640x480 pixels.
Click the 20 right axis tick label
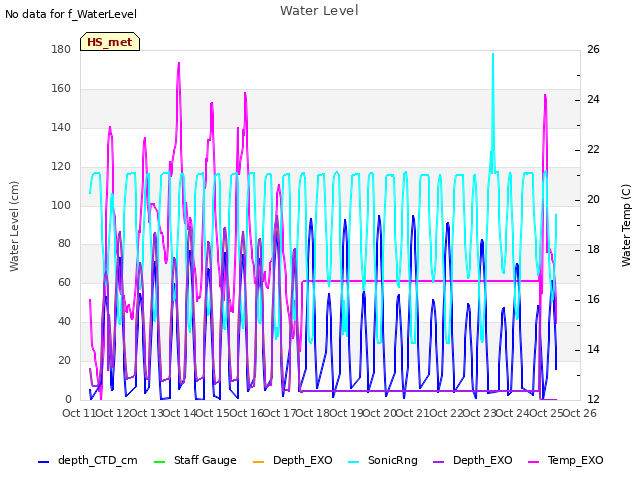coord(593,200)
